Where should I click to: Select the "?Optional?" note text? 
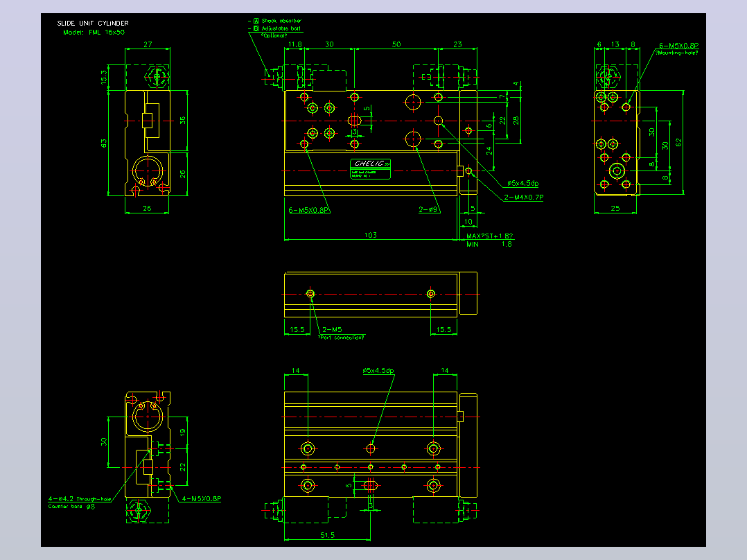point(274,35)
